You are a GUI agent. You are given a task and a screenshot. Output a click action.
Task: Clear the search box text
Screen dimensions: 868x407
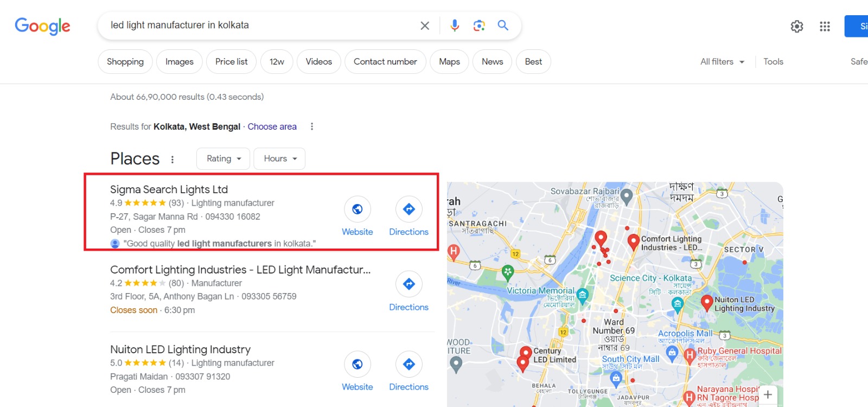point(425,26)
